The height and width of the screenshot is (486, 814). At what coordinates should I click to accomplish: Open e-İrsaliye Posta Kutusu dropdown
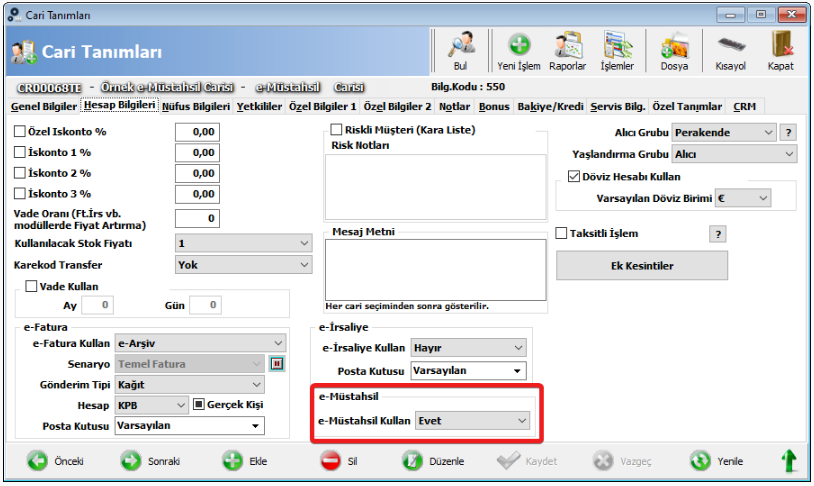(x=468, y=371)
